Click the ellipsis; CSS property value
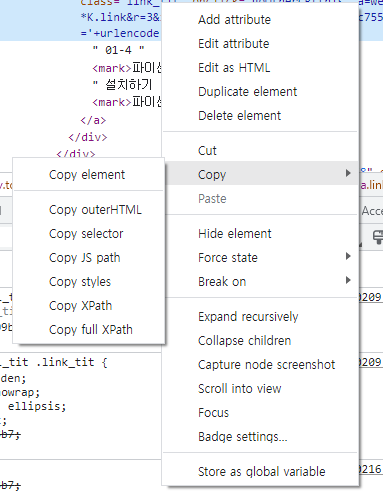The height and width of the screenshot is (495, 383). pyautogui.click(x=37, y=406)
